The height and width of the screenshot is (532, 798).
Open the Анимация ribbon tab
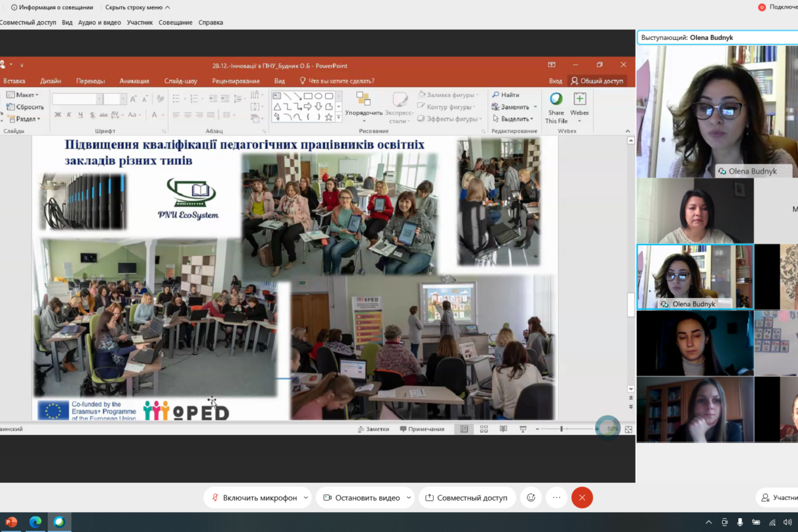pyautogui.click(x=134, y=81)
